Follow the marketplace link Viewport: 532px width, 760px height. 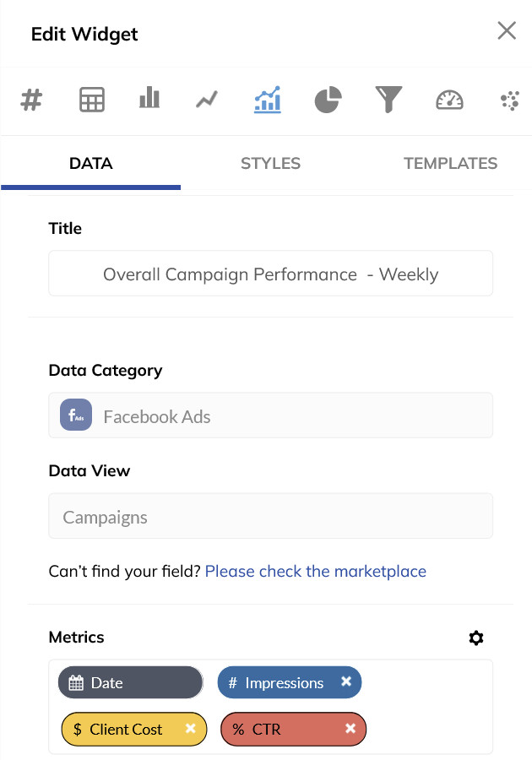(315, 572)
